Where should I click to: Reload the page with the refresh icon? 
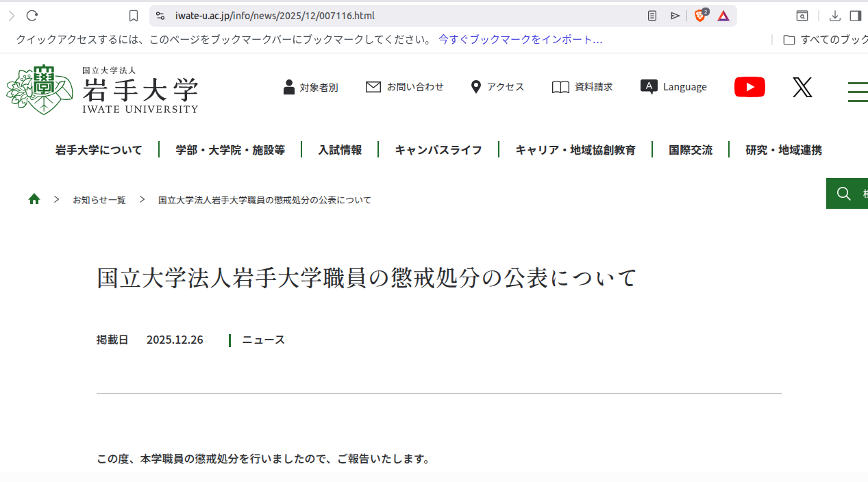coord(32,16)
